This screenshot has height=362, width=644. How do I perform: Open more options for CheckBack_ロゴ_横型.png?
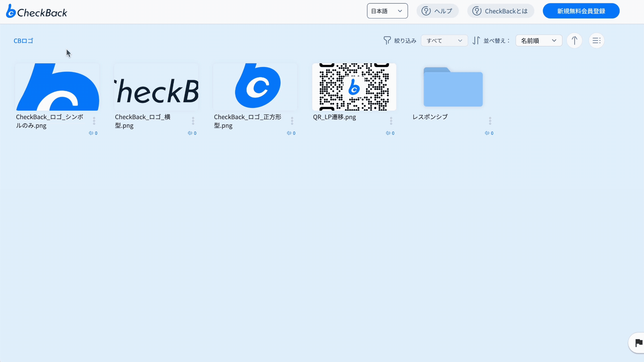point(193,121)
